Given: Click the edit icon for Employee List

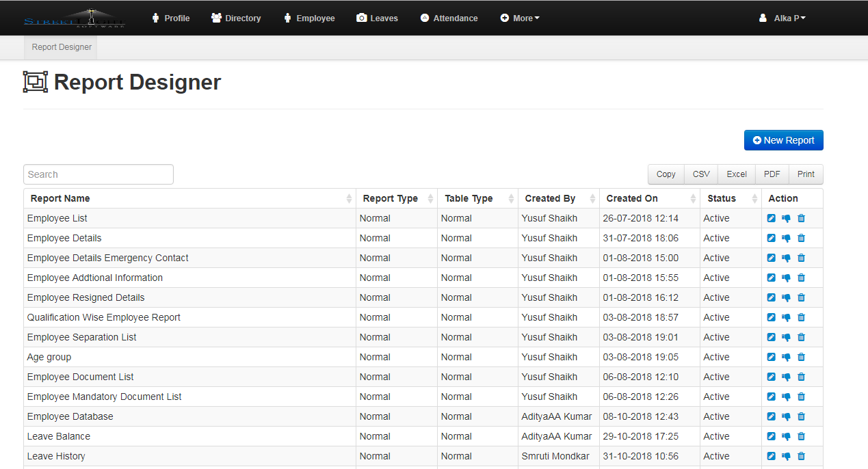Looking at the screenshot, I should (x=772, y=219).
